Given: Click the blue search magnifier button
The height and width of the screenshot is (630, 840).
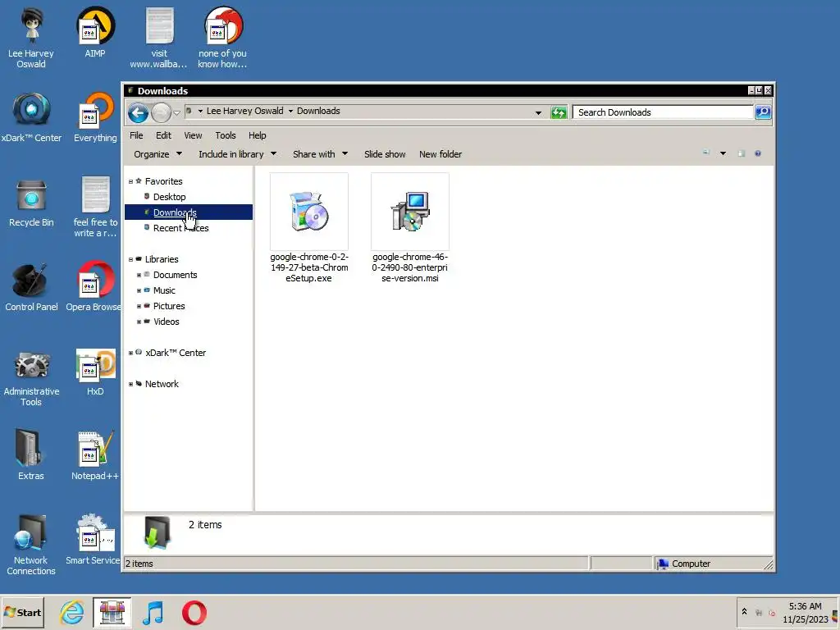Looking at the screenshot, I should 763,112.
